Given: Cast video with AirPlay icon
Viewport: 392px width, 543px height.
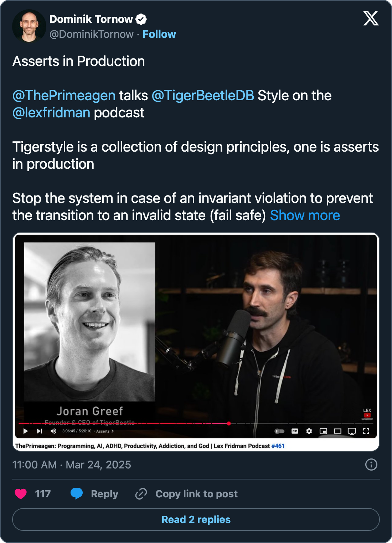Looking at the screenshot, I should (352, 431).
